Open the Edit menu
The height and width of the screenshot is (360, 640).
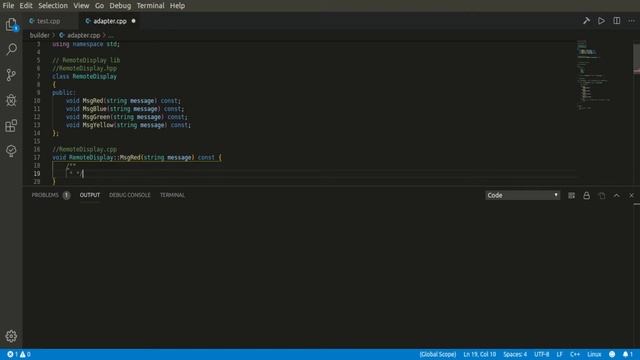pyautogui.click(x=26, y=6)
